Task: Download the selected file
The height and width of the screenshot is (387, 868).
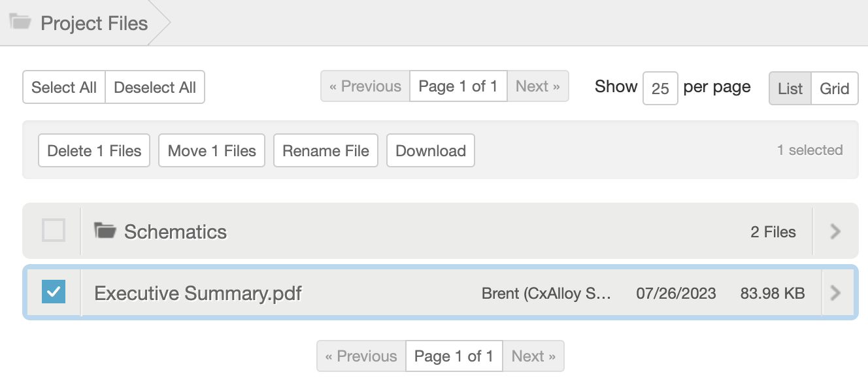Action: 431,150
